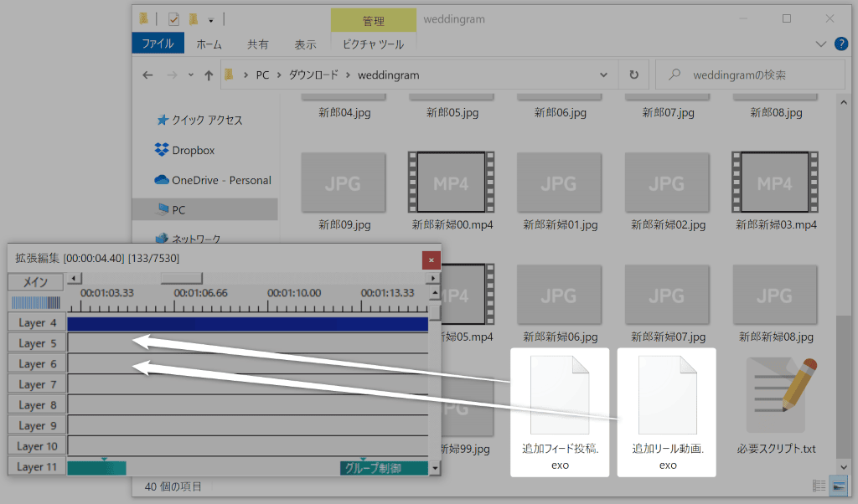Open the Explorer help question mark icon

pyautogui.click(x=840, y=44)
